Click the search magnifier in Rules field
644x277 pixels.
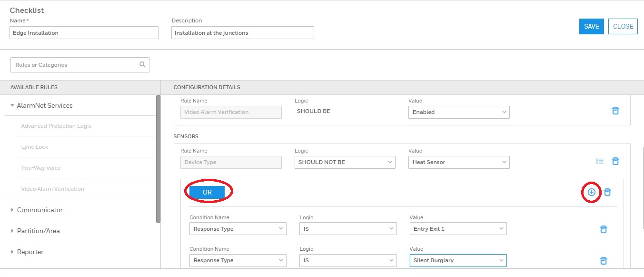(x=142, y=65)
